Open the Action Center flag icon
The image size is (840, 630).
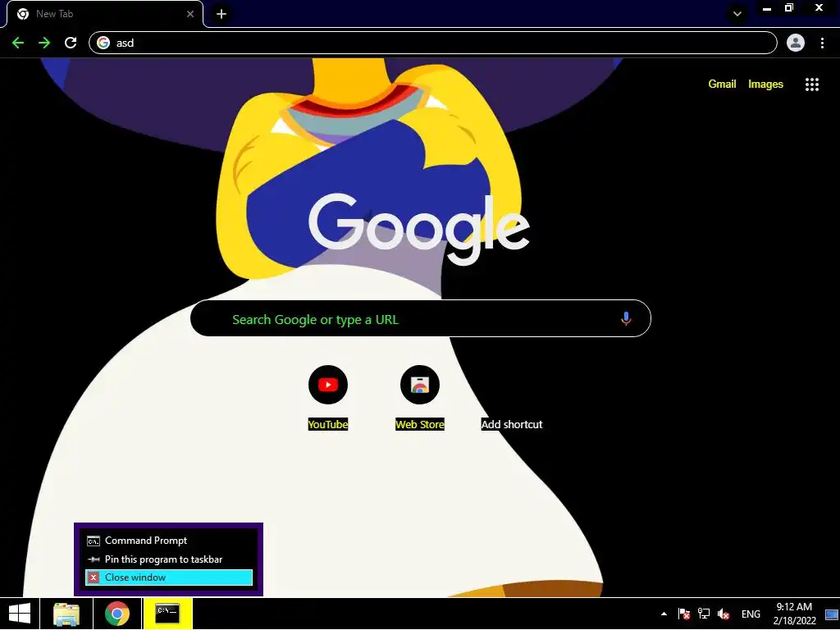click(x=684, y=614)
